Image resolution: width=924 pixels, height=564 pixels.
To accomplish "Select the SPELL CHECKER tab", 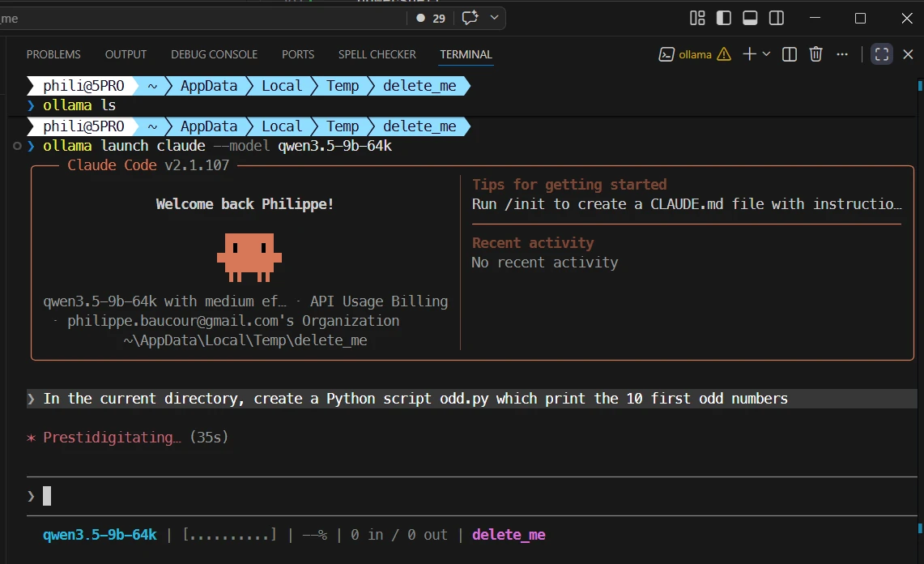I will click(x=377, y=54).
